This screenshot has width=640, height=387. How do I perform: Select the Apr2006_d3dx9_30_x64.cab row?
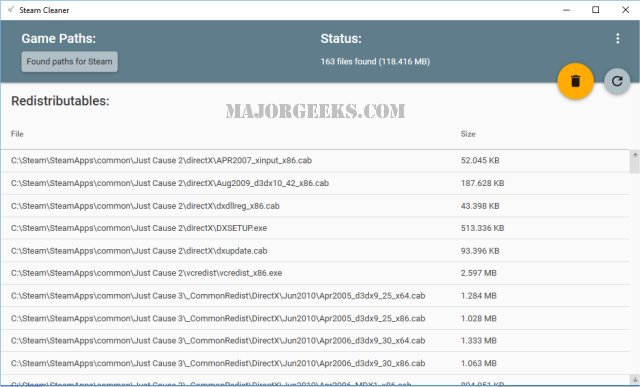[x=315, y=340]
